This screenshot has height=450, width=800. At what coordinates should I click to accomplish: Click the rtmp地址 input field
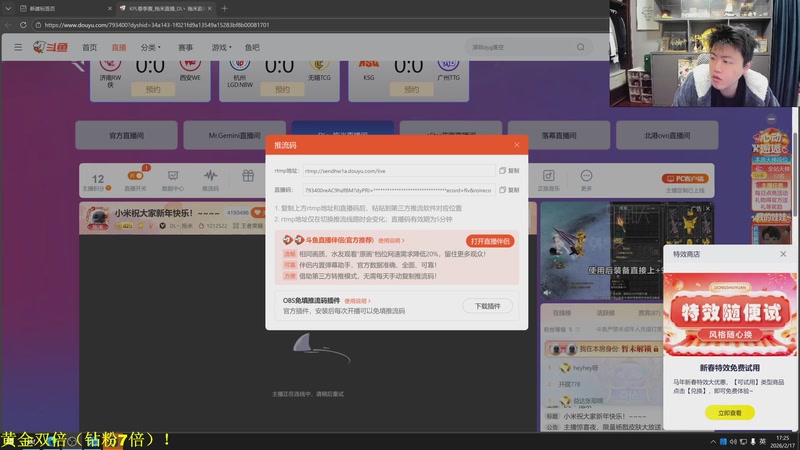398,171
